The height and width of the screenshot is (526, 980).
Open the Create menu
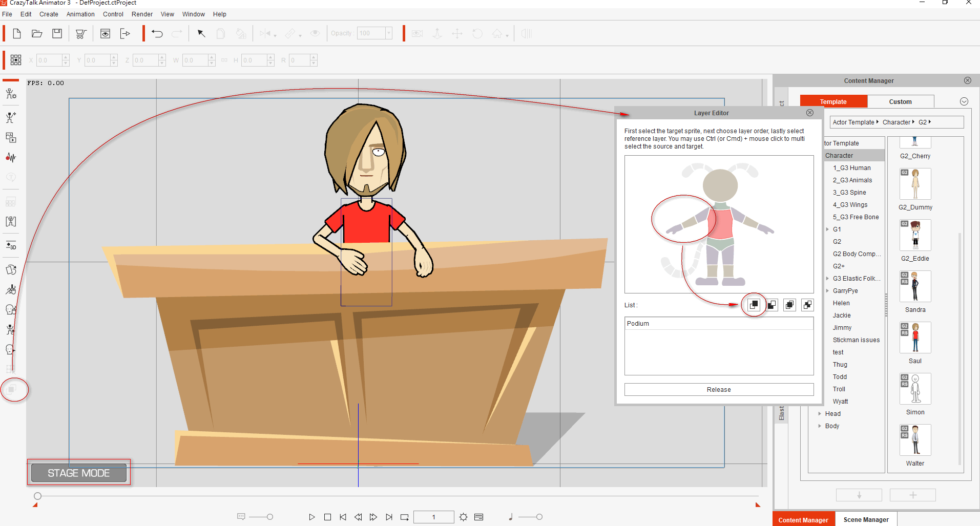49,14
